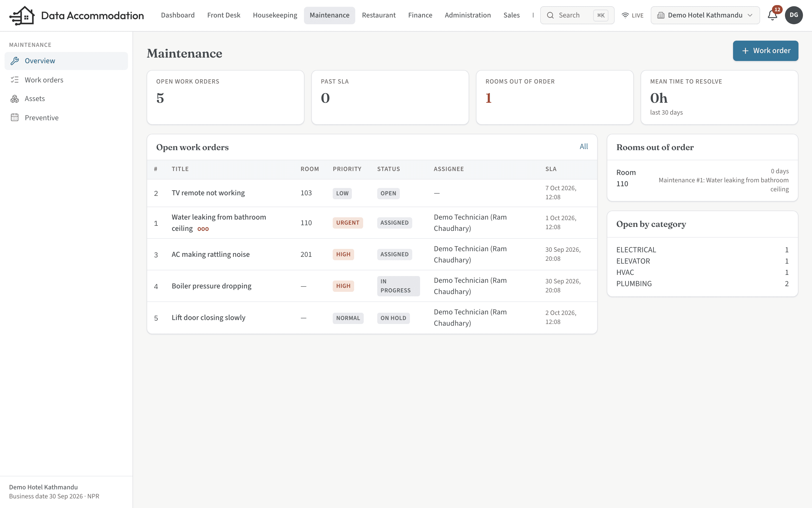Open the Restaurant tab
This screenshot has height=508, width=812.
click(x=379, y=15)
